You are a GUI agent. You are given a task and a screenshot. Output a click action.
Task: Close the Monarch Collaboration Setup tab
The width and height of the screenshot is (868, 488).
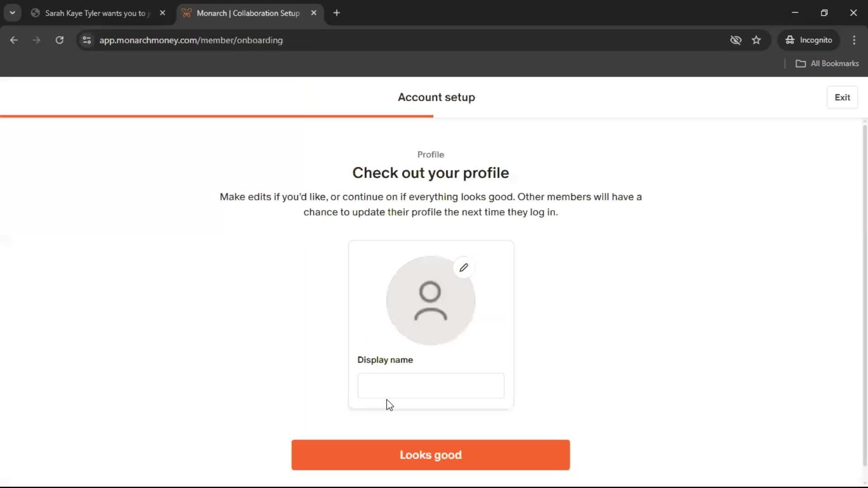[314, 13]
